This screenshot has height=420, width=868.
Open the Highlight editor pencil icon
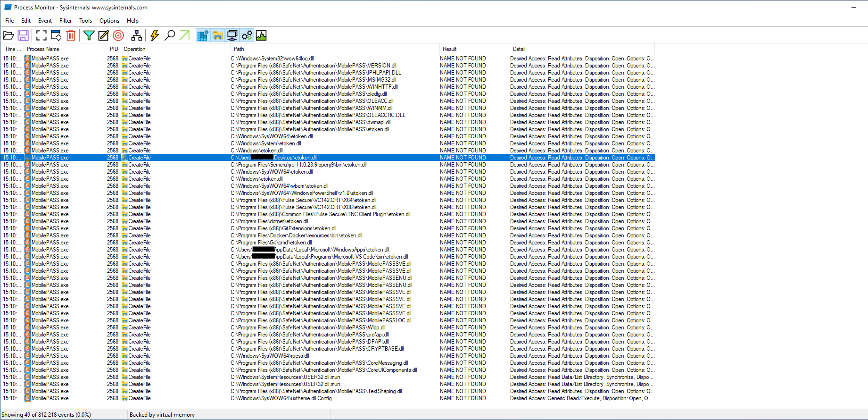tap(103, 35)
